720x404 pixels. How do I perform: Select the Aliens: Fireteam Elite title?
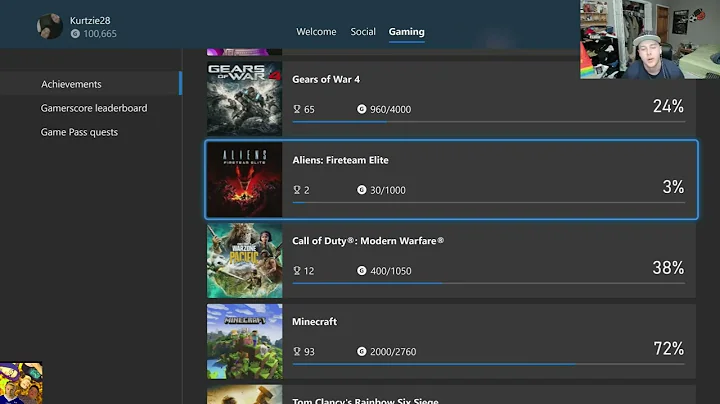point(340,160)
